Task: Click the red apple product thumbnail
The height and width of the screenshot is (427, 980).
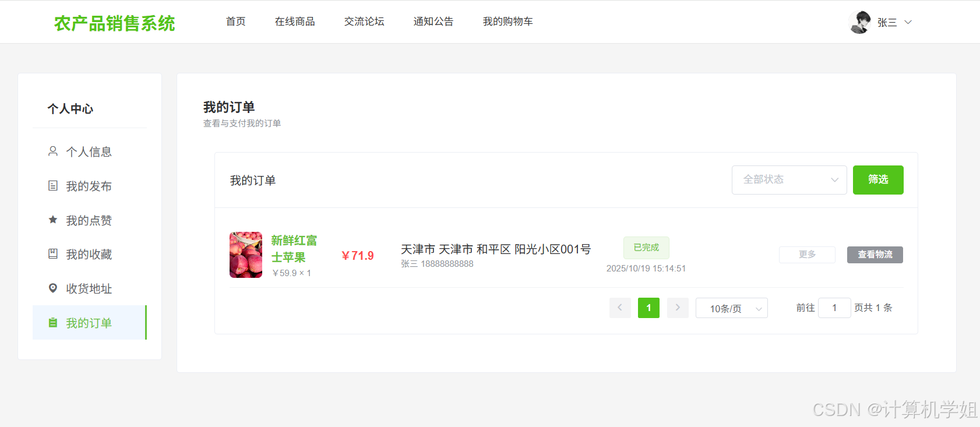Action: 246,255
